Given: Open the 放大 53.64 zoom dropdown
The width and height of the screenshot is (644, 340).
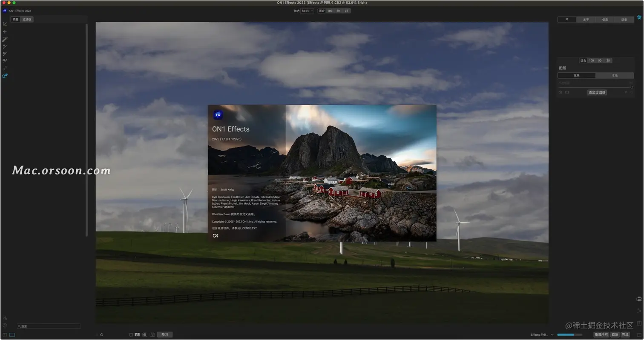Looking at the screenshot, I should click(307, 11).
